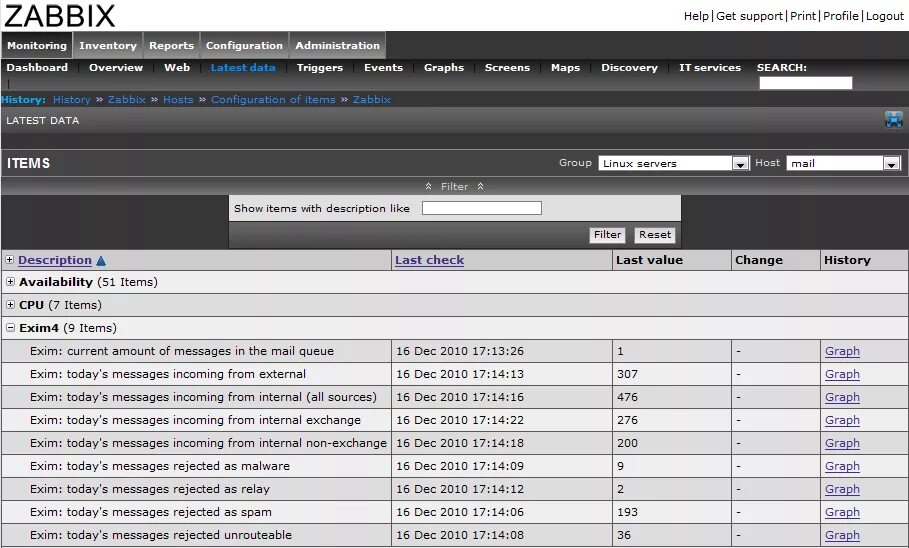This screenshot has height=548, width=909.
Task: Open the Inventory tab
Action: (108, 45)
